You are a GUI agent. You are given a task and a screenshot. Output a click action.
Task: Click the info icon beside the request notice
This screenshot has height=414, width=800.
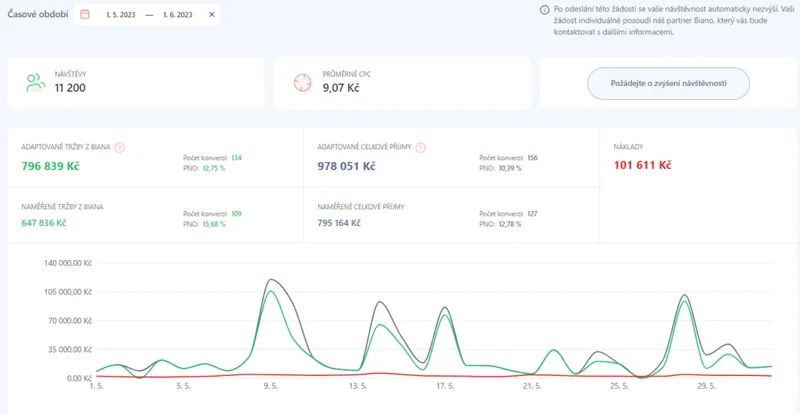pos(544,10)
